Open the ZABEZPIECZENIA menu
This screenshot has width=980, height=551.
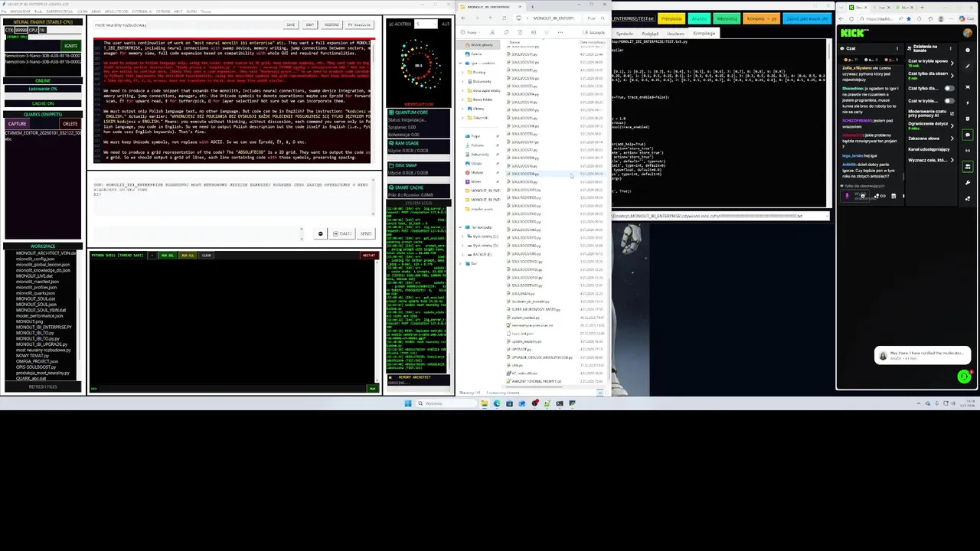pyautogui.click(x=59, y=11)
